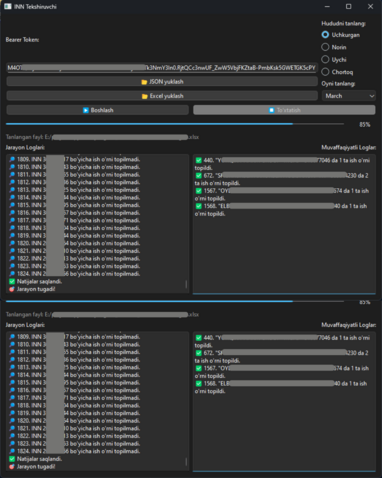Click the green check of entry 1568 in lower success log
The width and height of the screenshot is (382, 478).
click(199, 383)
